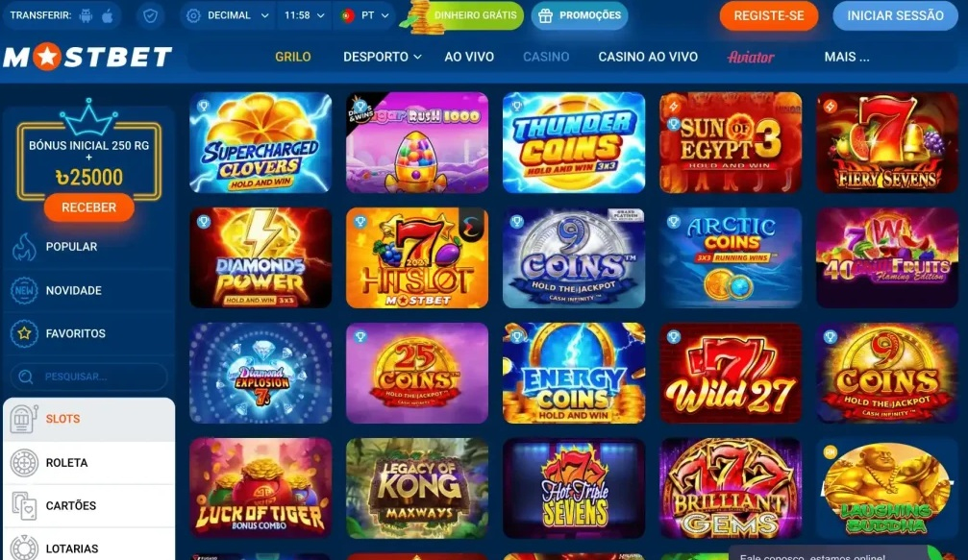This screenshot has width=968, height=560.
Task: Expand the Decimal odds format dropdown
Action: point(228,15)
